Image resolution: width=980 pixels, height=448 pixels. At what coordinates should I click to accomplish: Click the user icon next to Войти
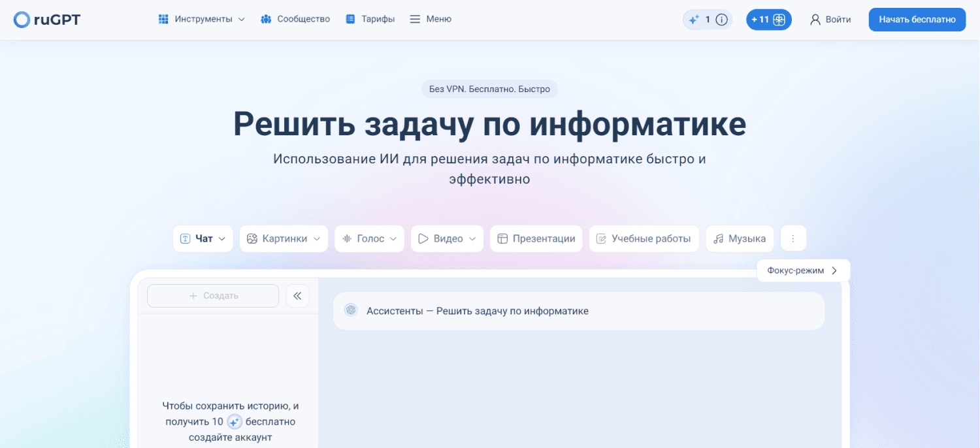pos(815,20)
